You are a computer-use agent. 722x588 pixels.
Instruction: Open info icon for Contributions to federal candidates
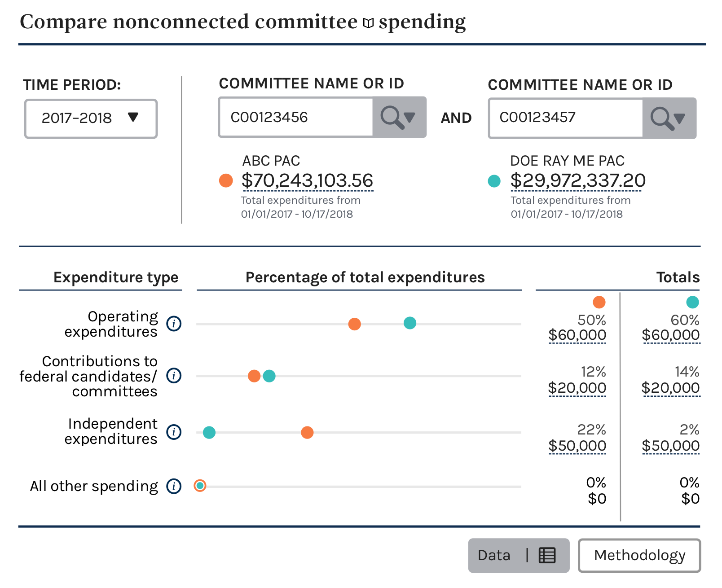[174, 375]
